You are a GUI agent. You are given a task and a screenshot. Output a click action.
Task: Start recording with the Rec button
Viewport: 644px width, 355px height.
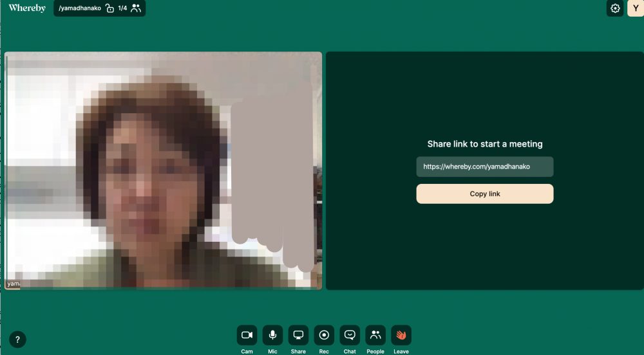point(324,335)
